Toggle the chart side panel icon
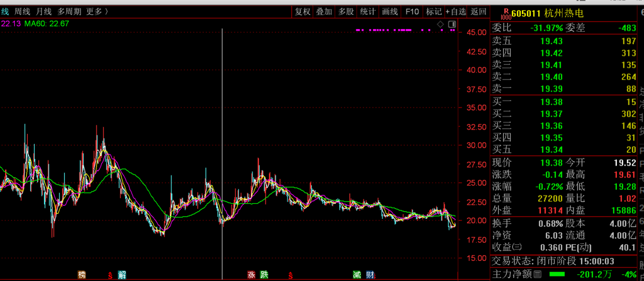The image size is (644, 281). [452, 24]
